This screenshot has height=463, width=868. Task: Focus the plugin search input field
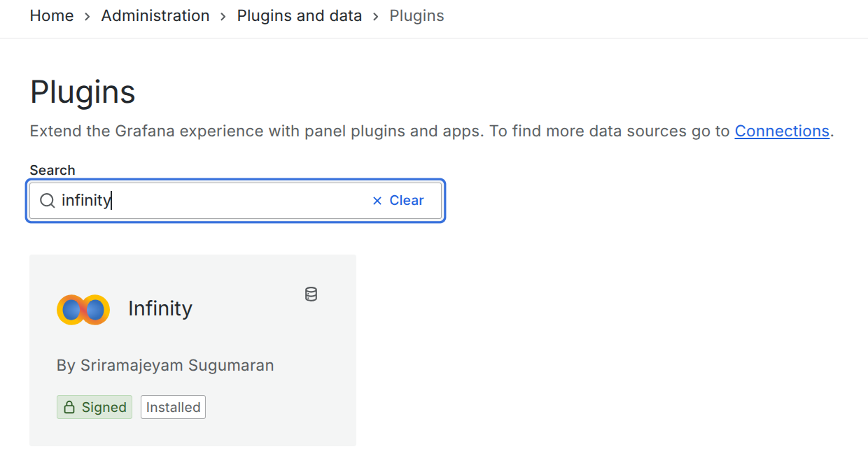210,200
